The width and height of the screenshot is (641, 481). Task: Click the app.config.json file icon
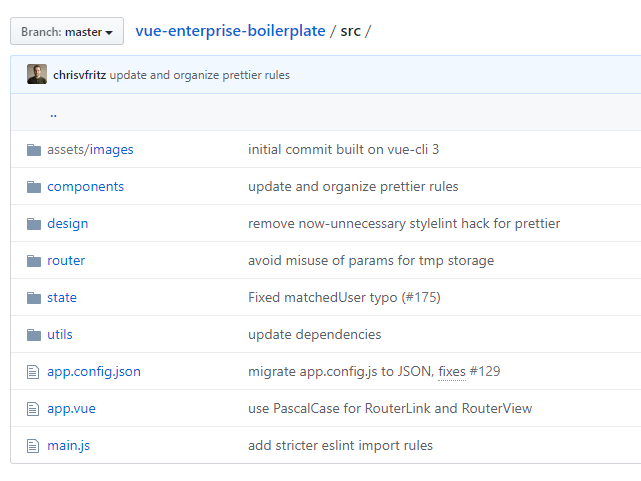[34, 372]
